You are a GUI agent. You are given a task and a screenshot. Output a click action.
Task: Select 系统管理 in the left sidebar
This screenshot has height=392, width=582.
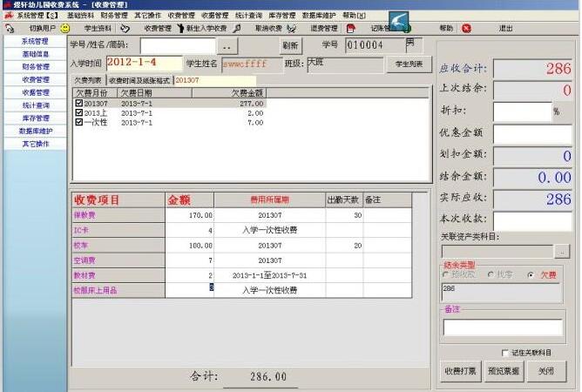[35, 41]
